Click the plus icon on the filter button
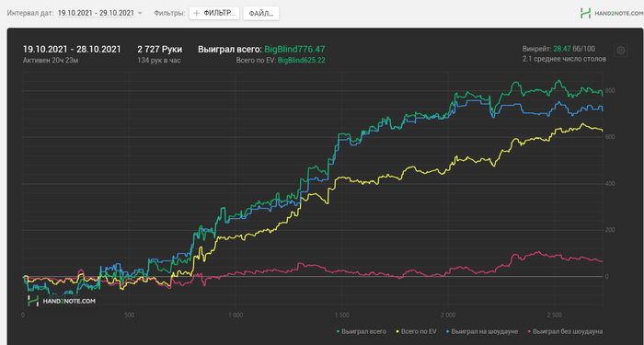The width and height of the screenshot is (644, 345). click(196, 13)
